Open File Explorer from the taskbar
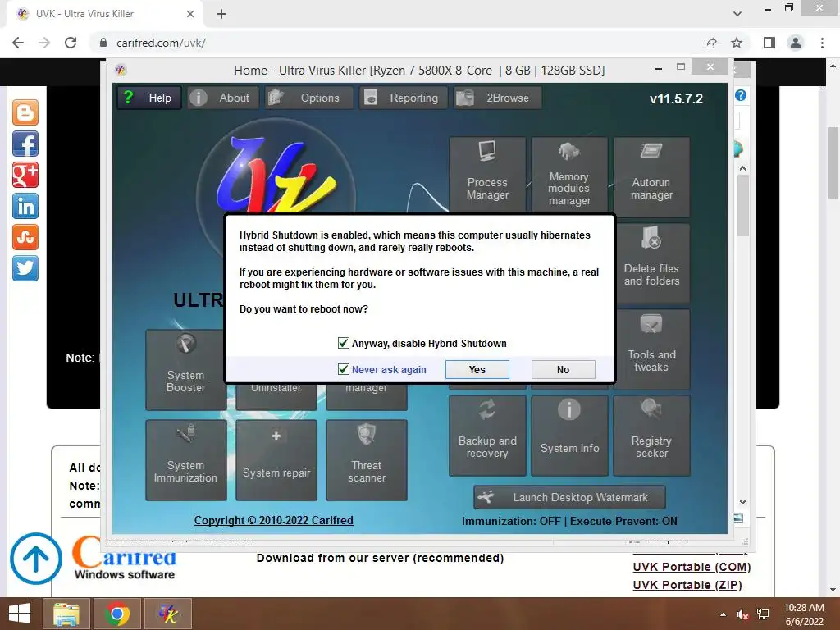The width and height of the screenshot is (840, 630). pyautogui.click(x=66, y=614)
